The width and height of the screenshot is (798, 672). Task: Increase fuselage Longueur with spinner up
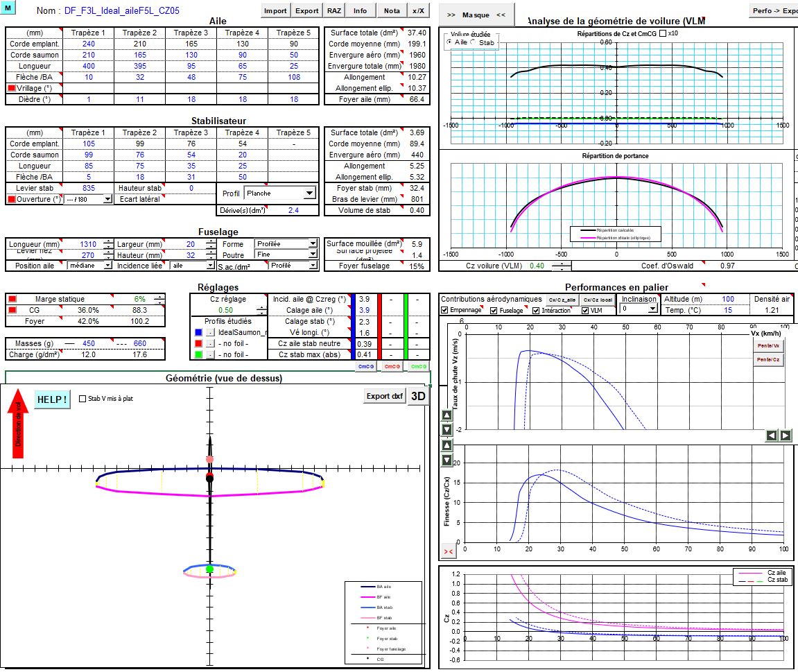[x=108, y=241]
